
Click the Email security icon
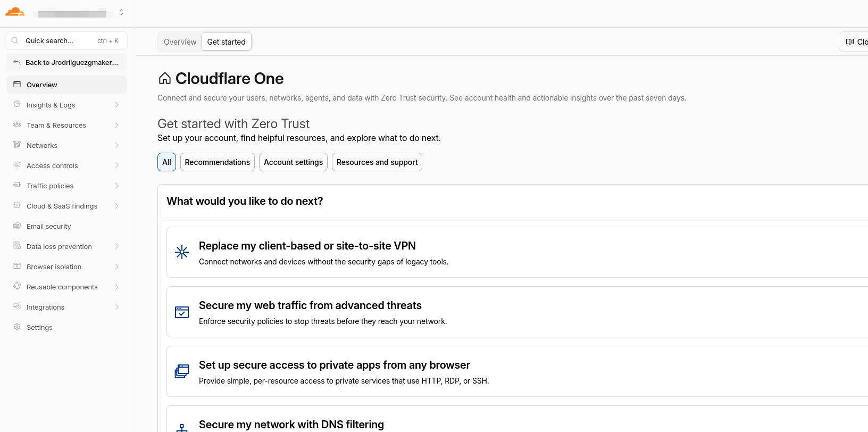pos(17,226)
